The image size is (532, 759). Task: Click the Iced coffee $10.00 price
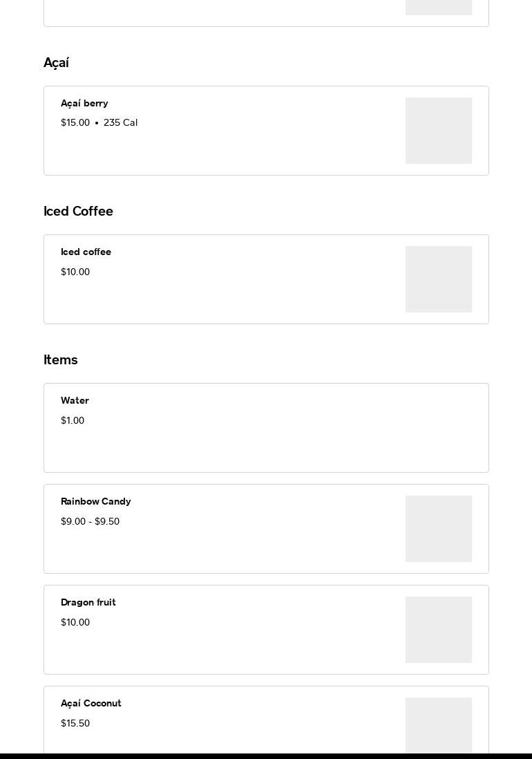click(75, 272)
